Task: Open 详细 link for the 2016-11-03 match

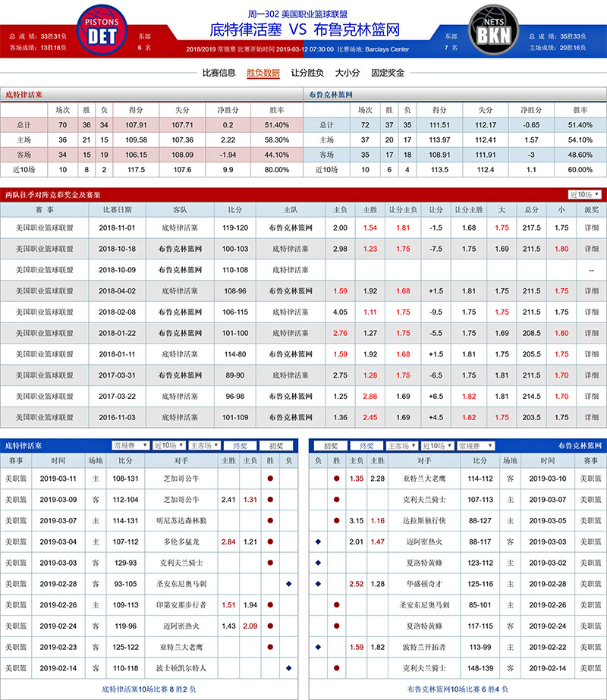Action: coord(591,417)
